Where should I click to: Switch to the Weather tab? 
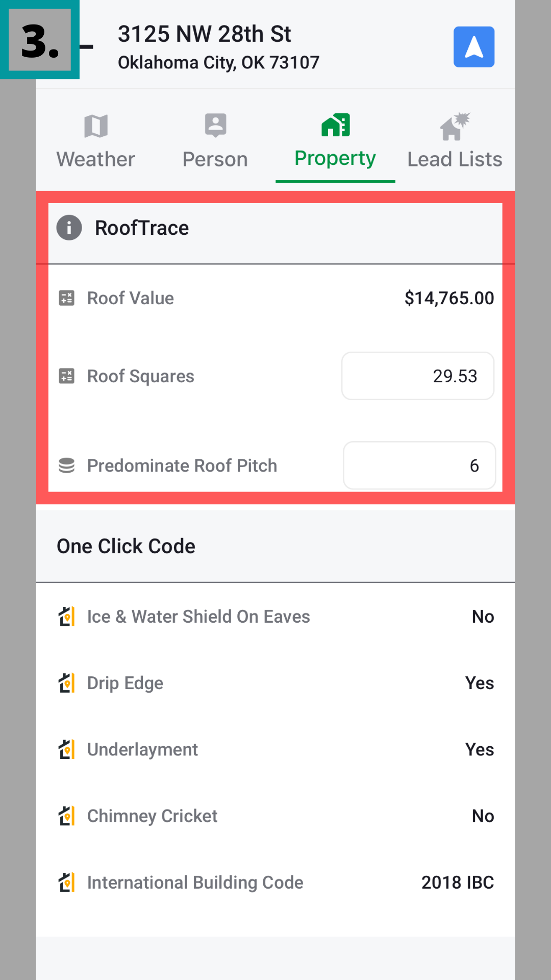96,141
